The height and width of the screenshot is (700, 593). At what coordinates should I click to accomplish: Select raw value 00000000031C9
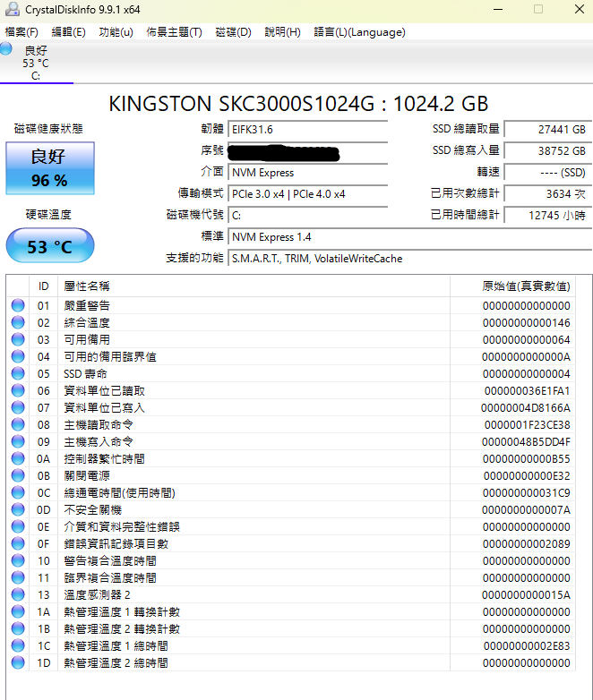tap(527, 493)
